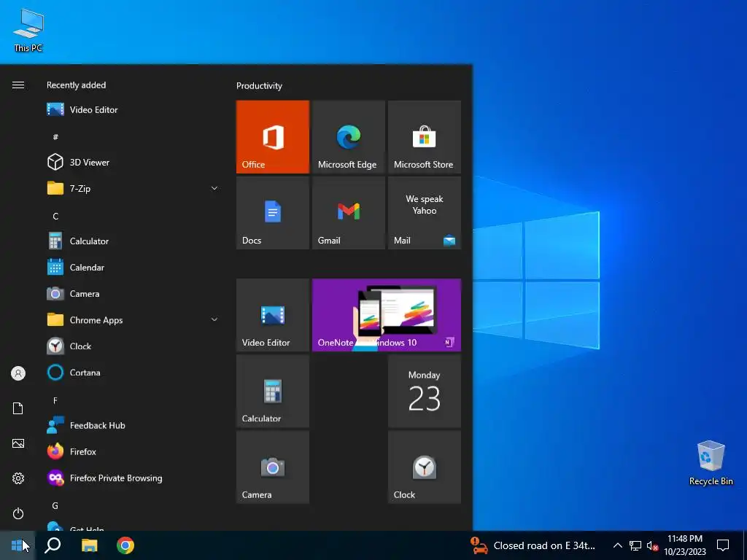
Task: Click the Recently added heading
Action: click(76, 85)
